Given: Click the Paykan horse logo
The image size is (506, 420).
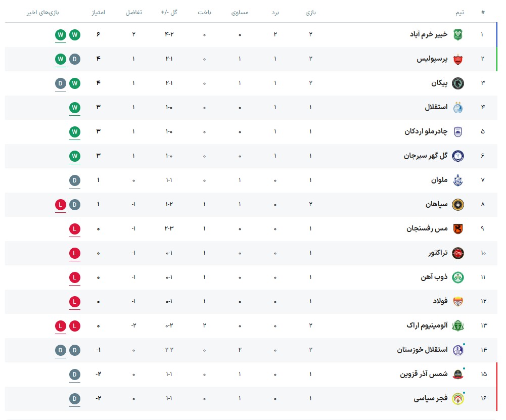Looking at the screenshot, I should (x=458, y=83).
